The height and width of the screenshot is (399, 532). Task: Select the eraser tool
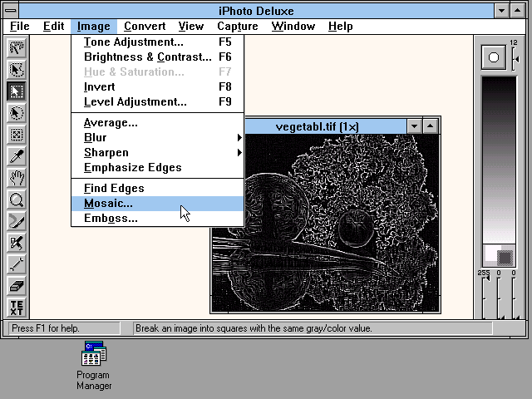tap(17, 287)
